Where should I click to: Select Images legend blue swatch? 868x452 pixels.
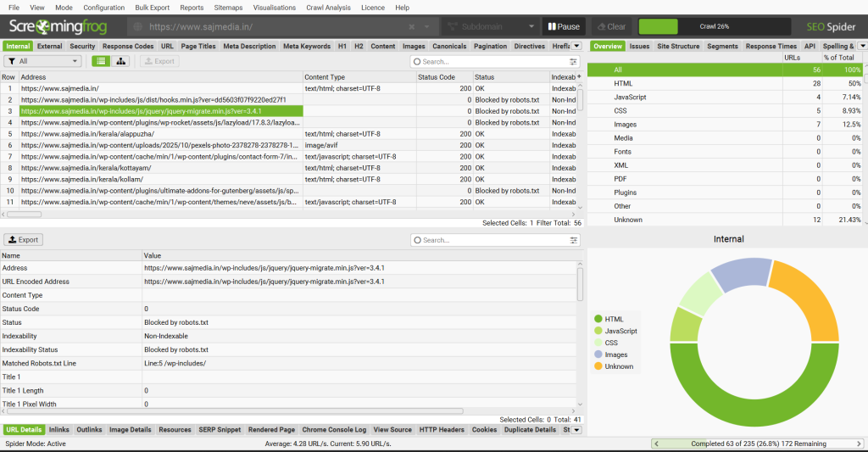(x=598, y=354)
